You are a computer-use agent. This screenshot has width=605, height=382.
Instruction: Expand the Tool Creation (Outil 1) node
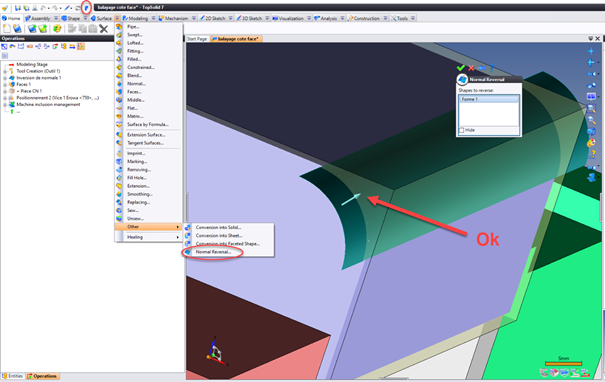point(5,71)
